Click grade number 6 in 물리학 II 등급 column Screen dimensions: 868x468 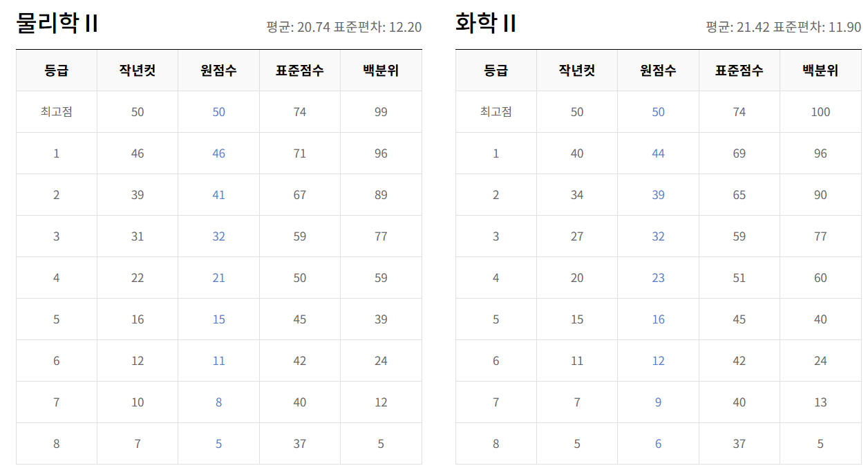[57, 361]
